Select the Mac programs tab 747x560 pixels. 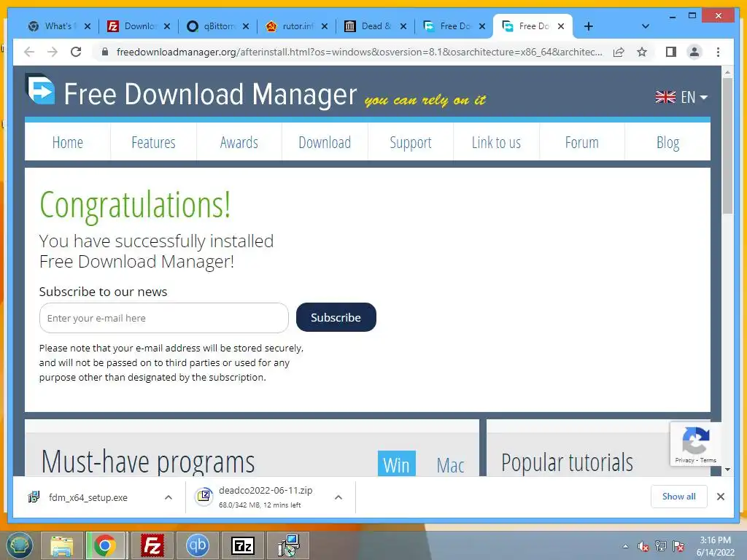[450, 464]
